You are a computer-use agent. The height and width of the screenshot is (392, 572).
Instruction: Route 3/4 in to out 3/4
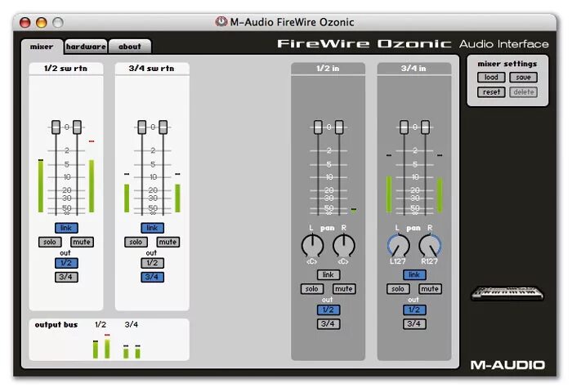coord(414,324)
